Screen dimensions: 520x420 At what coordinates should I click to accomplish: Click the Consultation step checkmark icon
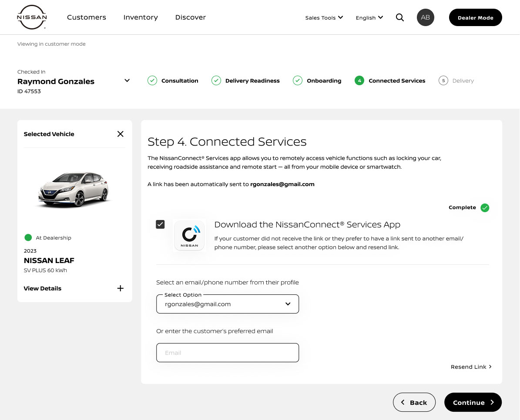(152, 80)
